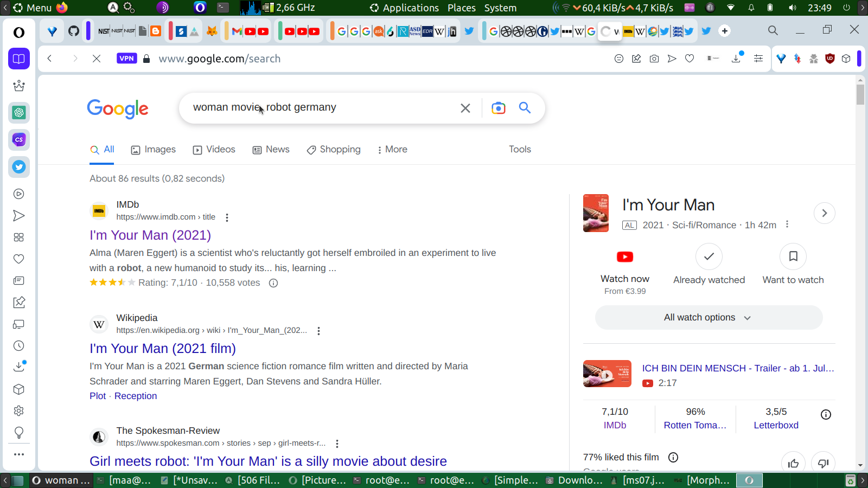
Task: Stop loading the page
Action: click(x=97, y=59)
